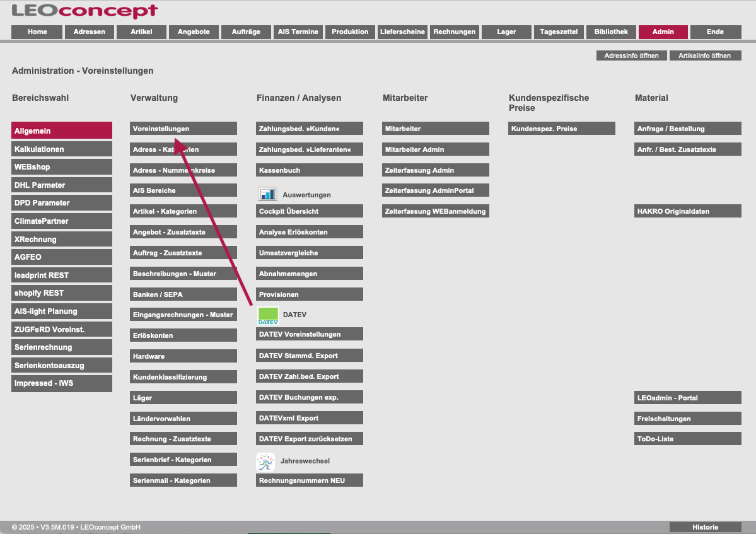Open Banken / SEPA settings

[x=183, y=294]
